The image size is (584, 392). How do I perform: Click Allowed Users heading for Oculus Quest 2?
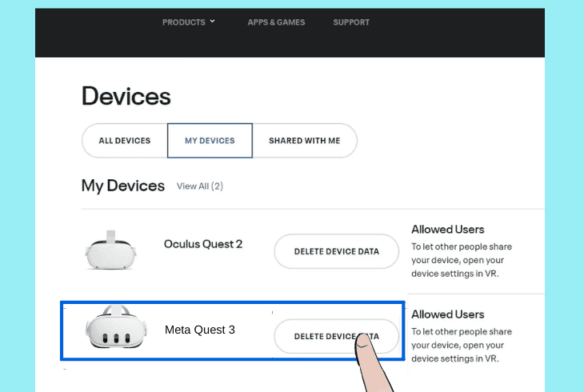(448, 229)
